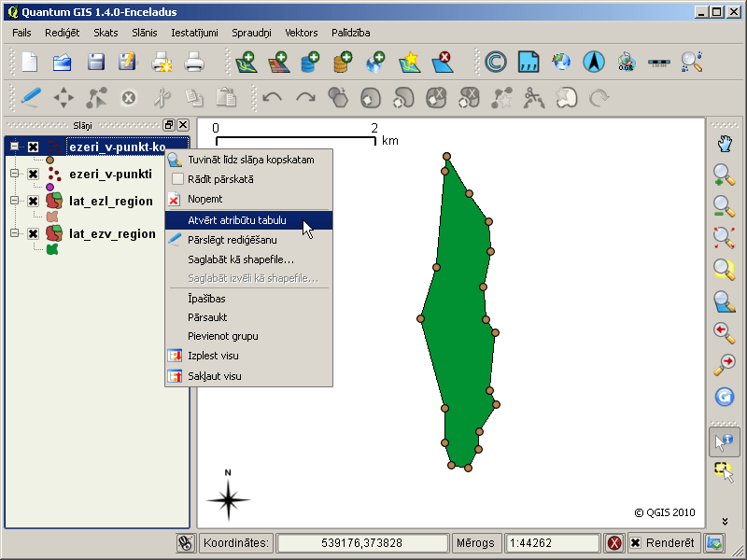Choose Īpašības in context menu
Screen dimensions: 747x560
[x=248, y=299]
